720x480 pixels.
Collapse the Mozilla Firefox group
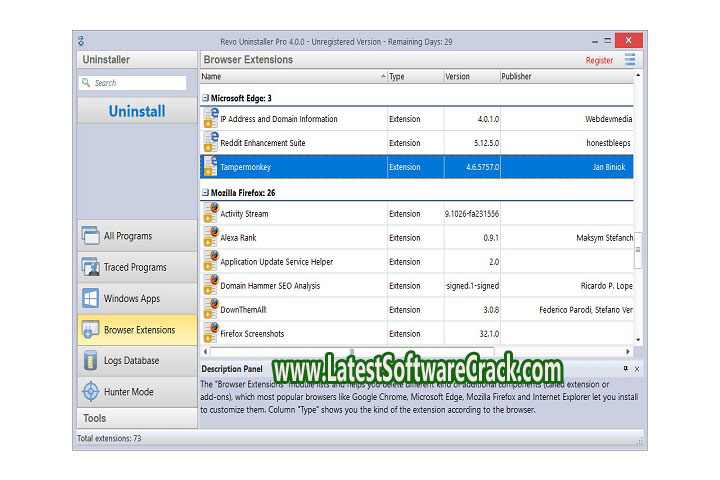pos(205,192)
